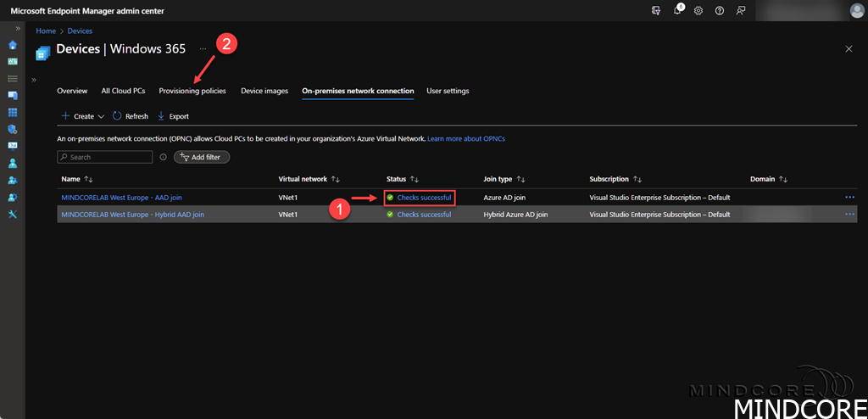Expand the left navigation sidebar
This screenshot has width=868, height=419.
point(18,29)
